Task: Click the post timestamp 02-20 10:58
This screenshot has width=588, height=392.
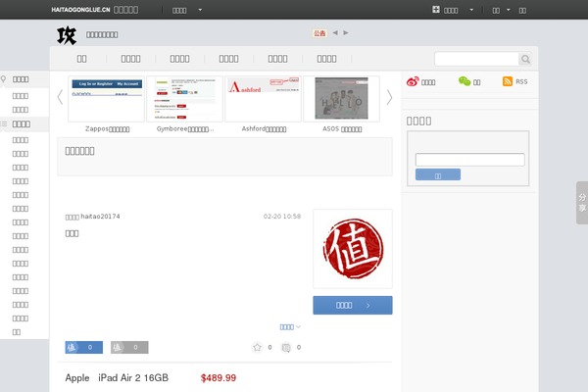Action: 282,216
